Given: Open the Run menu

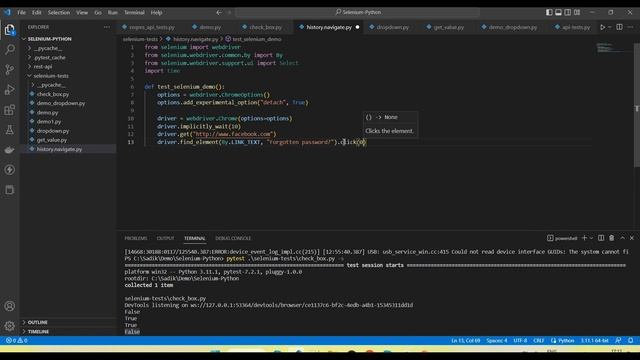Looking at the screenshot, I should 113,12.
